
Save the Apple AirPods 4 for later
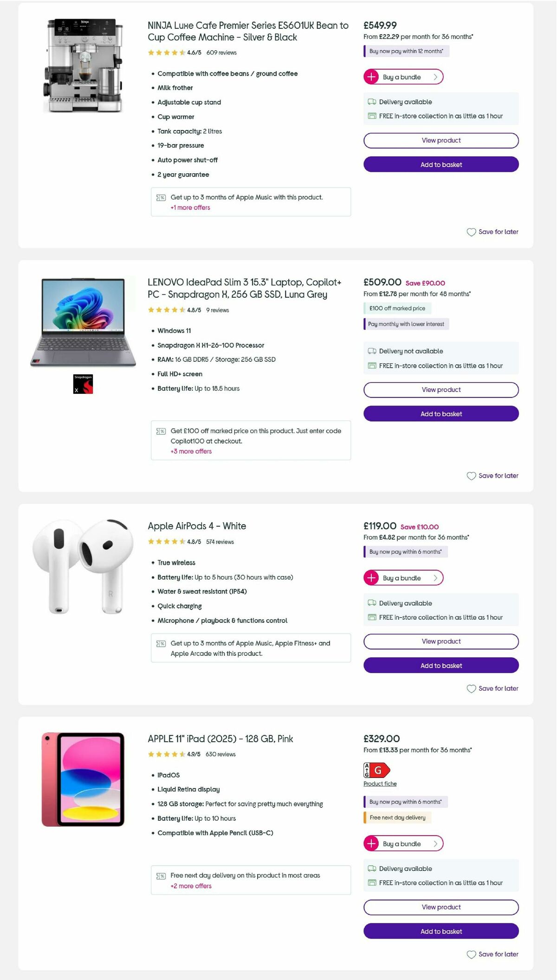(493, 688)
